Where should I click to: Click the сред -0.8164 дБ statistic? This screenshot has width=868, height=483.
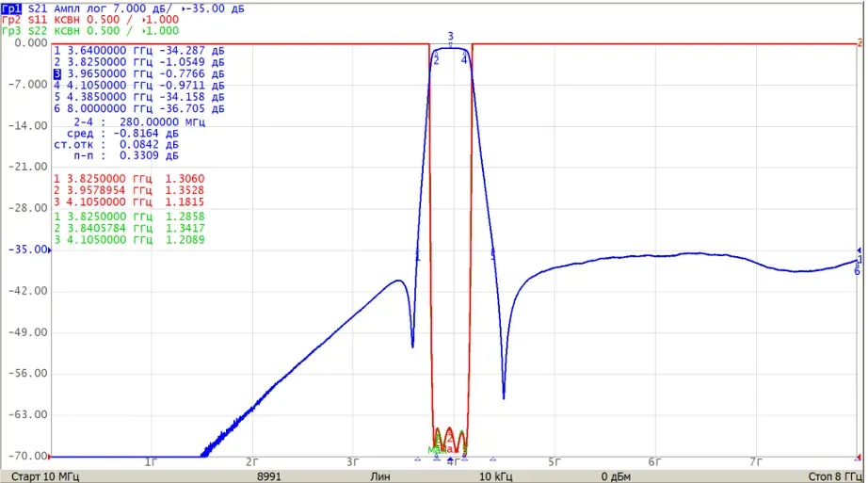point(122,134)
